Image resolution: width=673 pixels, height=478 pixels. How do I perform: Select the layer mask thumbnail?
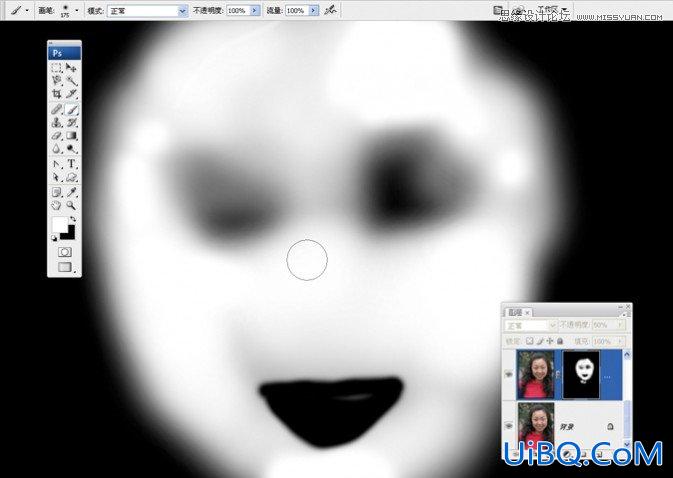pos(581,374)
